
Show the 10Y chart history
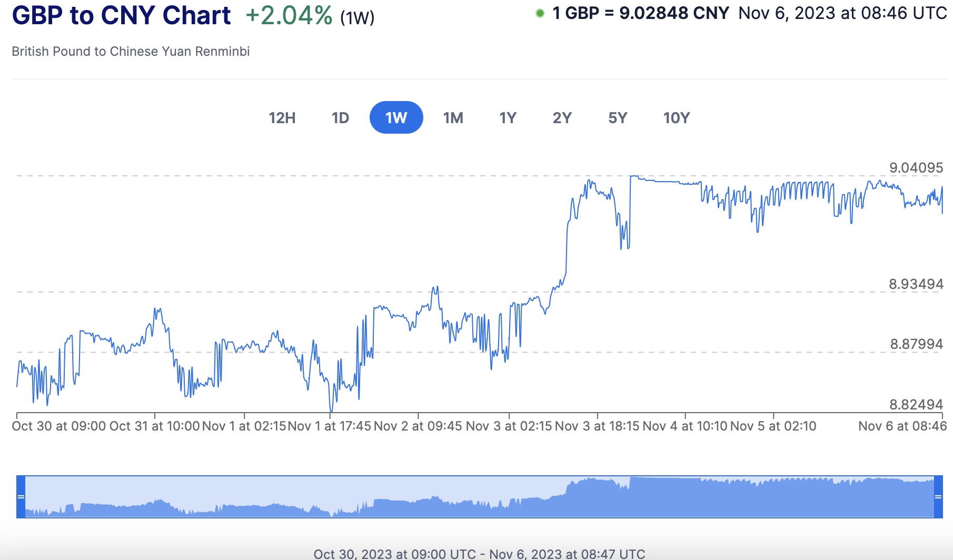pos(676,118)
